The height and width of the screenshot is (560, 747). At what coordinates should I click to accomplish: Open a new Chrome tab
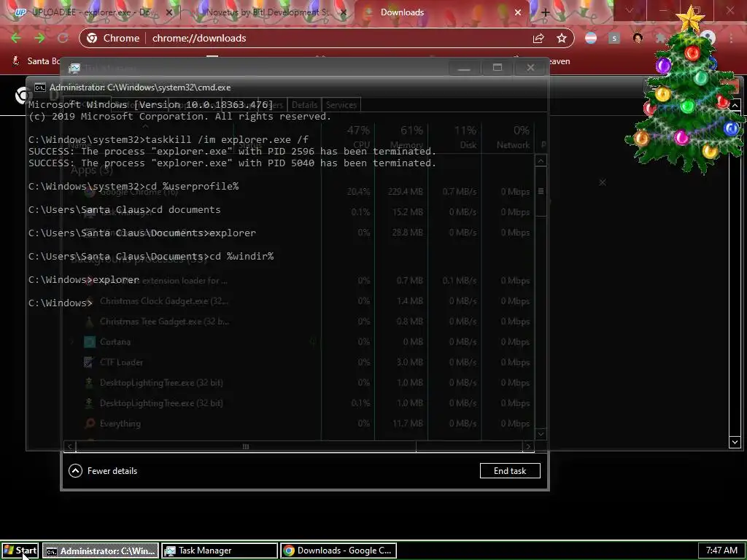[546, 12]
